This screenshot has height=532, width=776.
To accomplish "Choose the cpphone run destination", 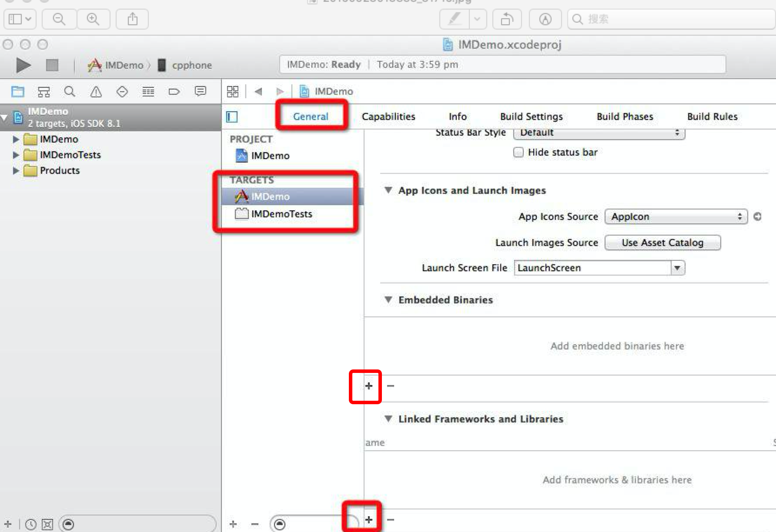I will click(x=184, y=65).
